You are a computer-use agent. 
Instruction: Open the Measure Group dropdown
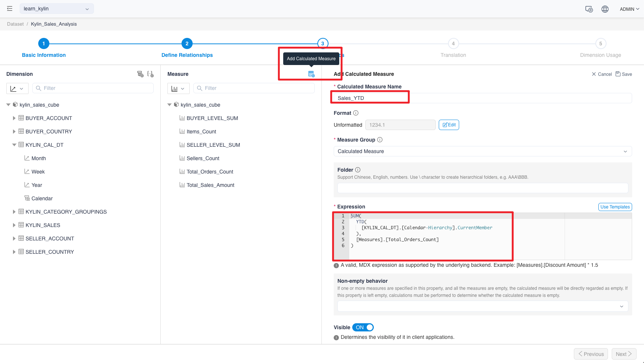(482, 151)
